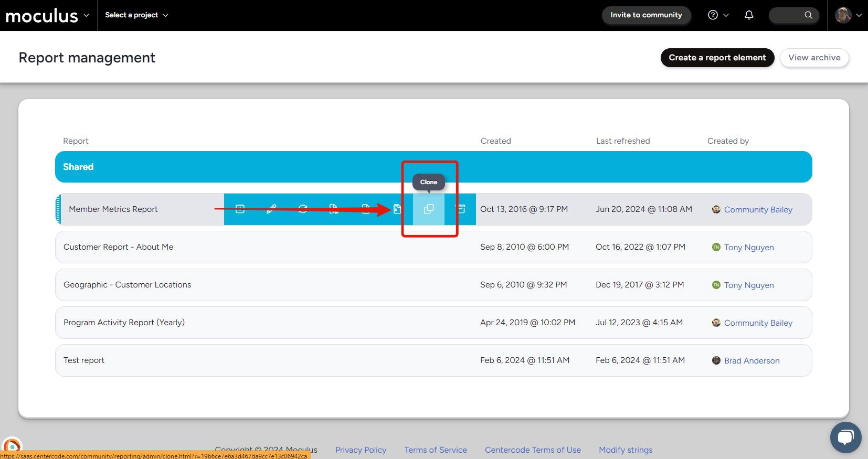Screen dimensions: 868x459
Task: Click the magnifying glass search icon
Action: tap(808, 15)
